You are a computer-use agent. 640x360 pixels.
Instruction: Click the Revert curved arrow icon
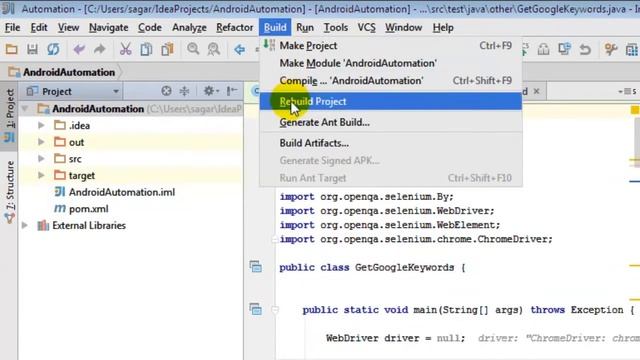tap(585, 50)
